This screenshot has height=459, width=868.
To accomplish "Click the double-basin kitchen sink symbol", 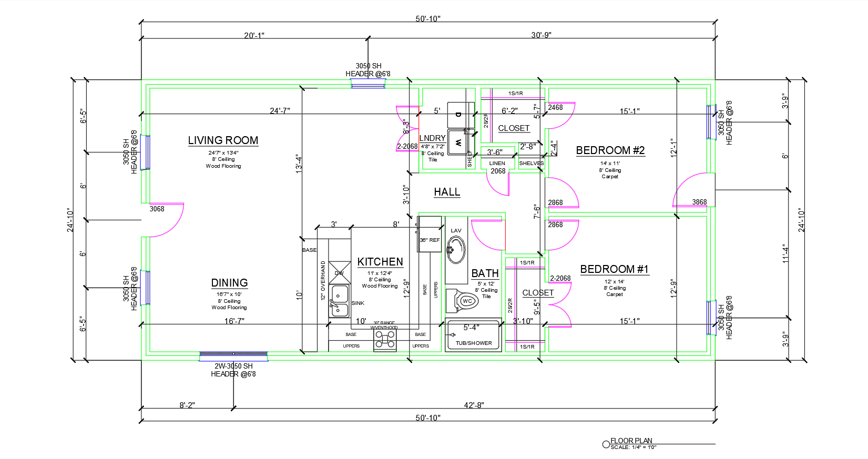I will tap(340, 300).
